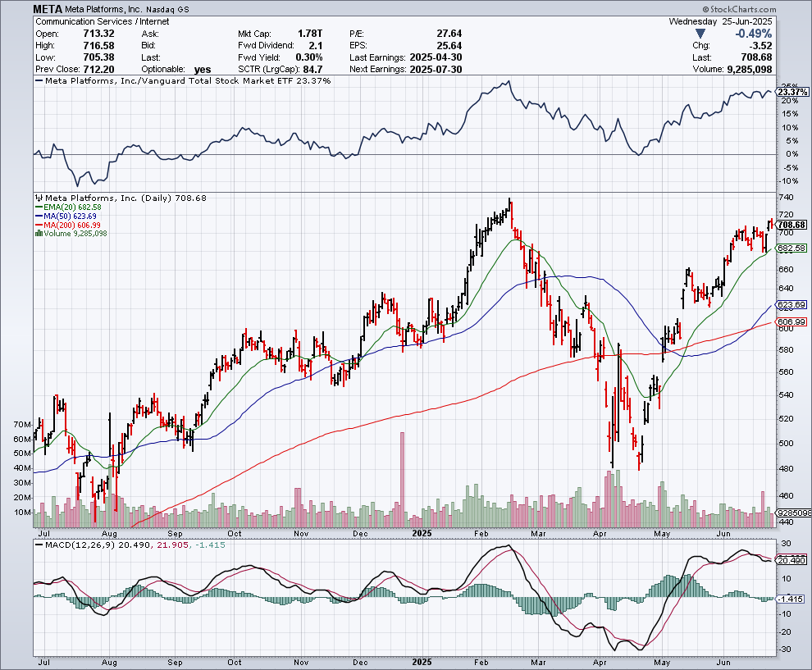Screen dimensions: 812x670
Task: Click the Meta Platforms (Daily) 708.68 legend
Action: click(121, 198)
